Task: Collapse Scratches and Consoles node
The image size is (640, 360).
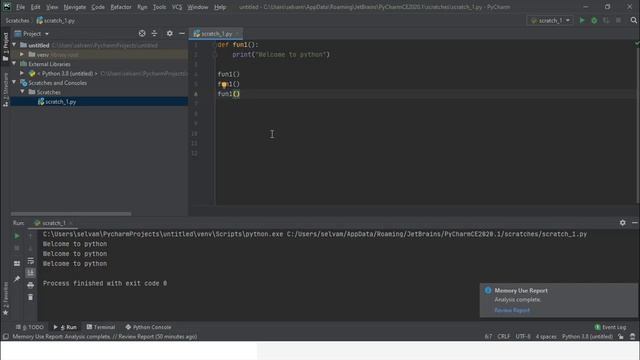Action: click(x=14, y=82)
